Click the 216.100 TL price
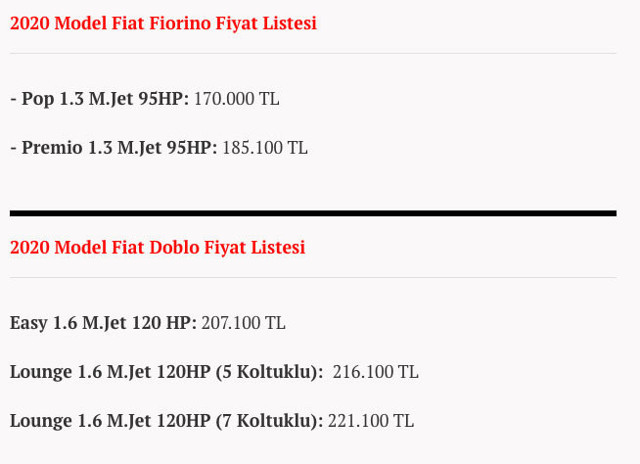The image size is (640, 464). (375, 372)
